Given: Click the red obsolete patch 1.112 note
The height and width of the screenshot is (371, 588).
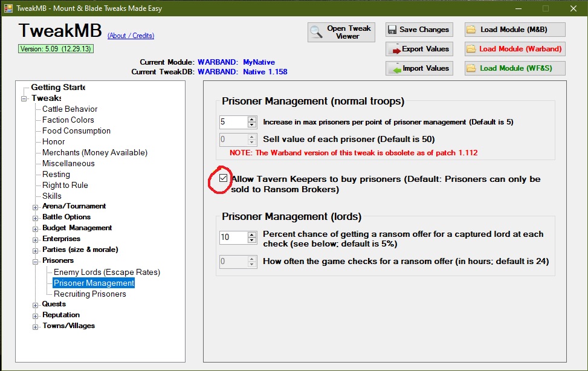Looking at the screenshot, I should tap(354, 153).
